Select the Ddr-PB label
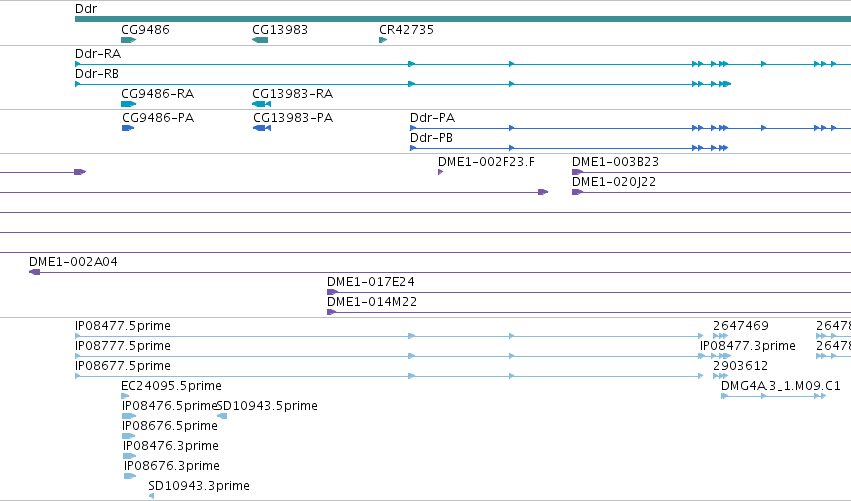 (431, 138)
